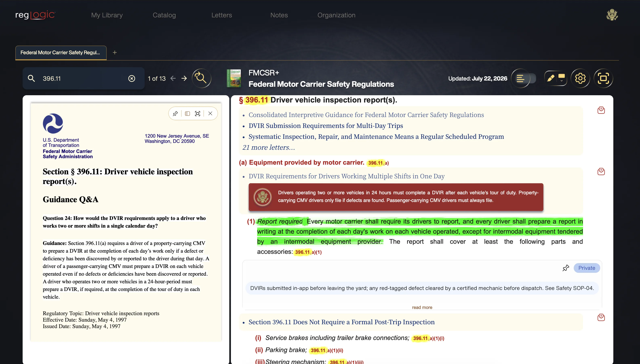Click the regLogic logo
The height and width of the screenshot is (364, 640).
[x=35, y=15]
